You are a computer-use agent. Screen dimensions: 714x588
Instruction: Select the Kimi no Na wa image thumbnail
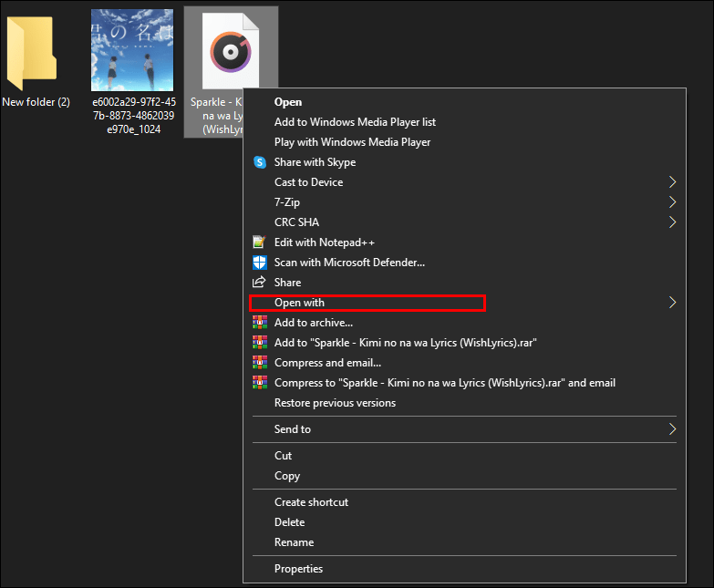pos(132,50)
